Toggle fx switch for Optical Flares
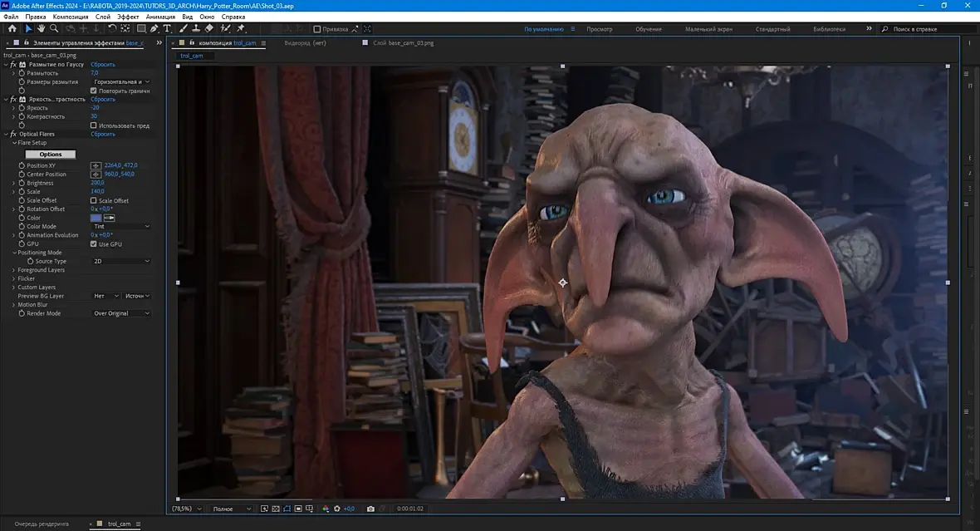The height and width of the screenshot is (531, 980). tap(13, 134)
